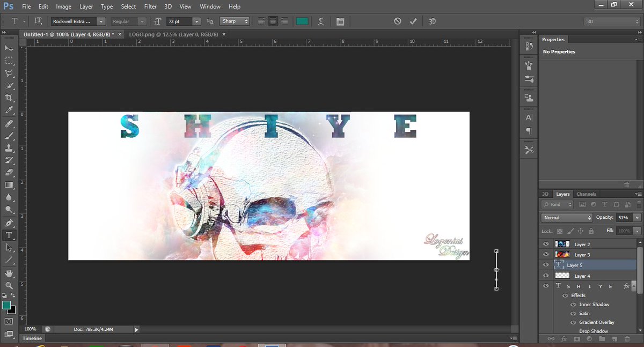The height and width of the screenshot is (347, 644).
Task: Toggle Layer 4 visibility eye
Action: pyautogui.click(x=546, y=276)
